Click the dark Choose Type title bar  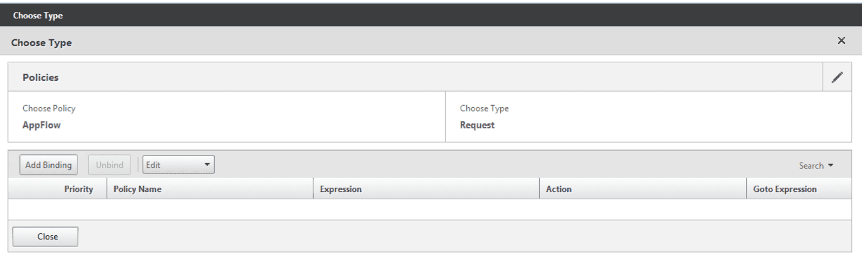431,15
